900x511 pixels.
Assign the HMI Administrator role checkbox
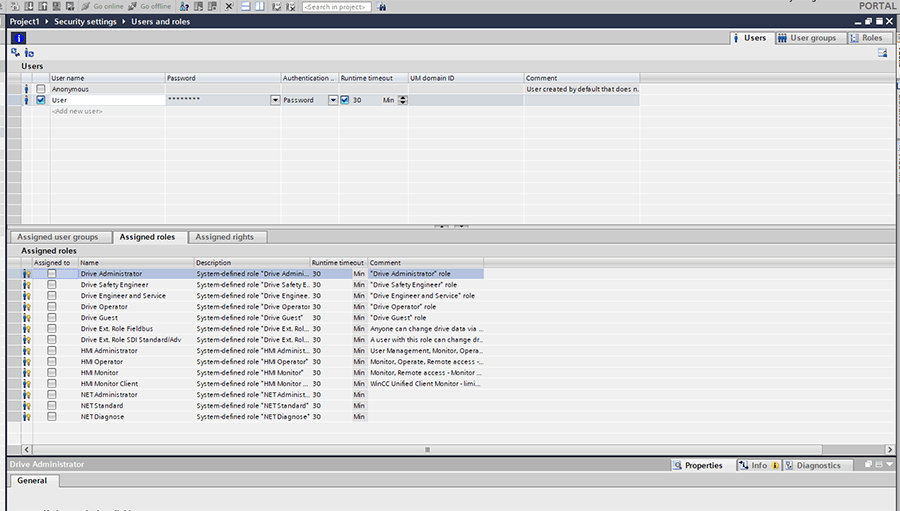point(52,351)
